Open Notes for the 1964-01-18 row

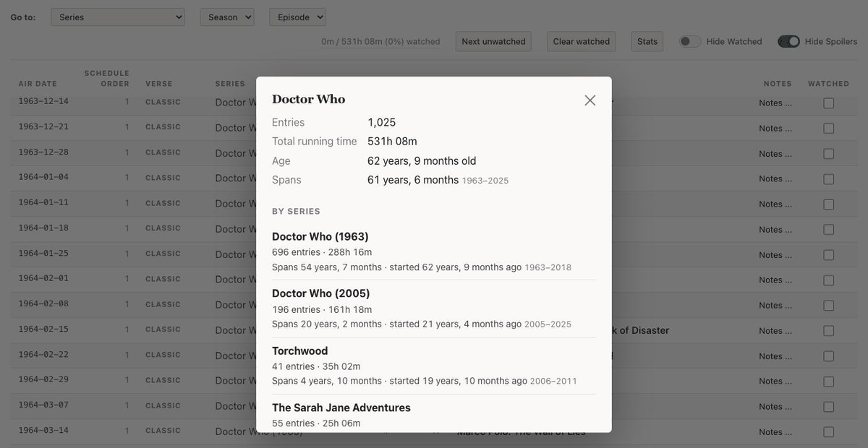775,229
